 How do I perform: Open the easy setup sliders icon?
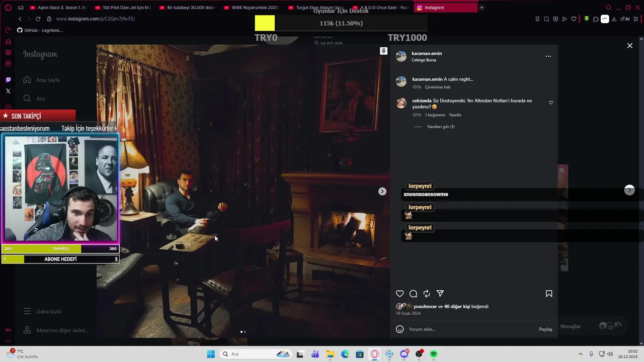click(636, 19)
